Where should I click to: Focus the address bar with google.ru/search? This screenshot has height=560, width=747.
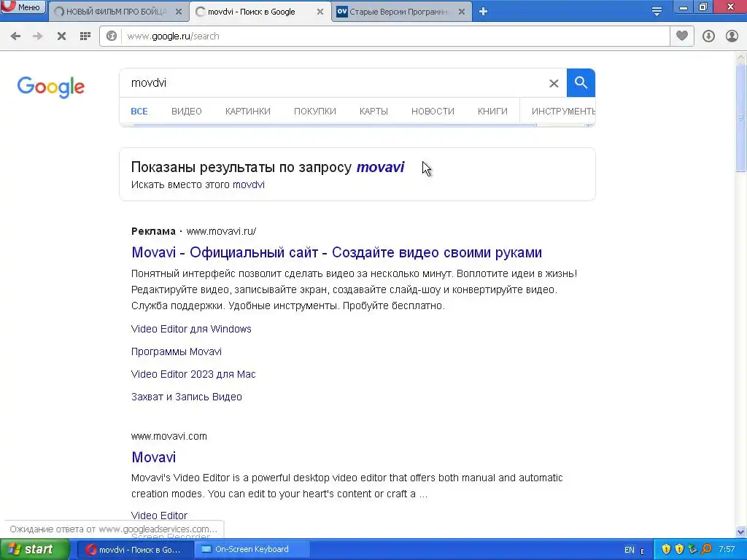395,36
